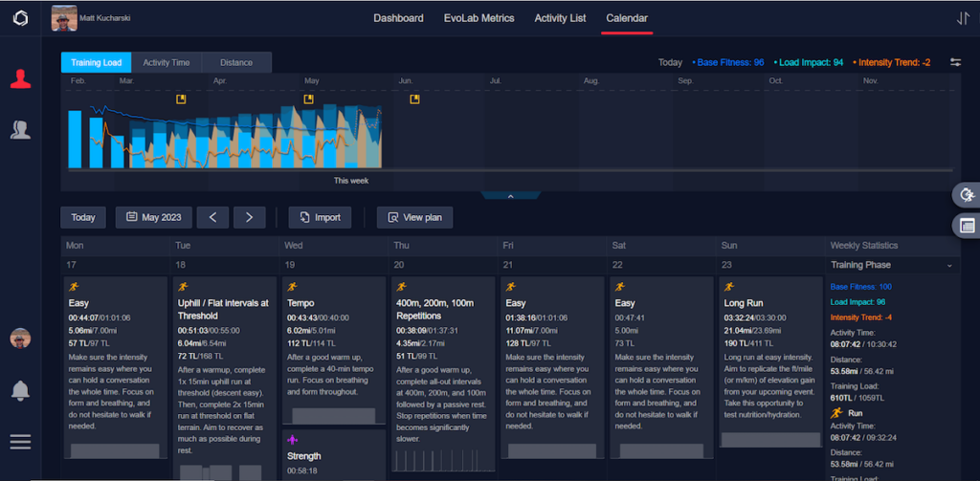Toggle the Base Fitness chart series
Screen dimensions: 980x481
tap(728, 62)
